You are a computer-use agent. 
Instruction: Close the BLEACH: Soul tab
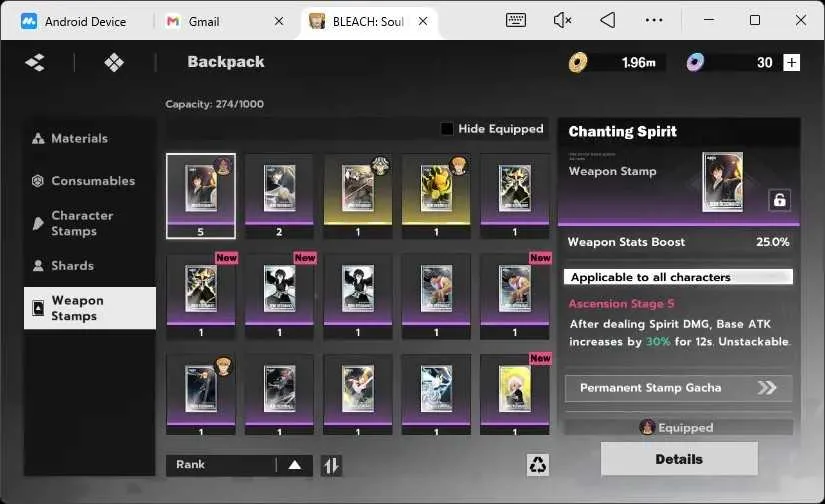(423, 22)
